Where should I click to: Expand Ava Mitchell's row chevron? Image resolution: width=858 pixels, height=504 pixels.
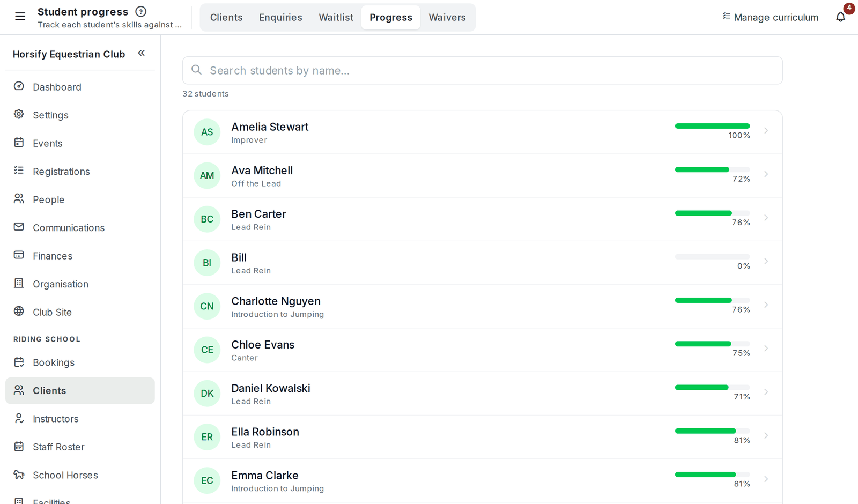pos(766,174)
